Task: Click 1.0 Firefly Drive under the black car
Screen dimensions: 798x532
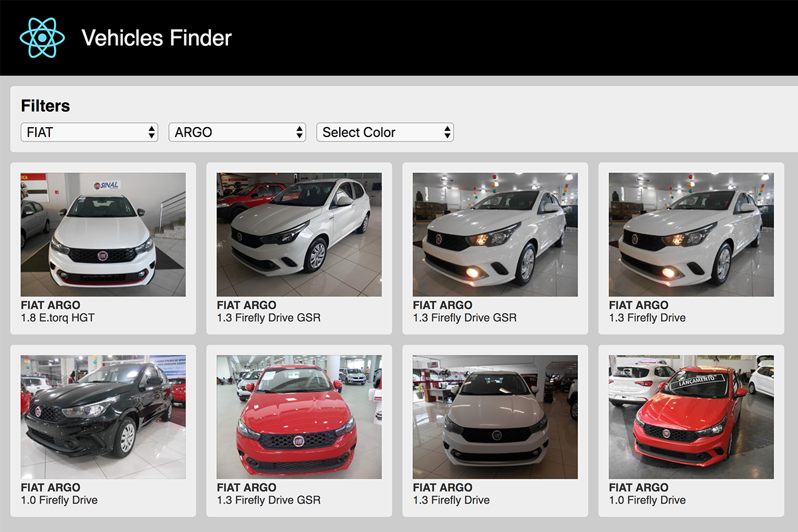Action: pyautogui.click(x=59, y=500)
